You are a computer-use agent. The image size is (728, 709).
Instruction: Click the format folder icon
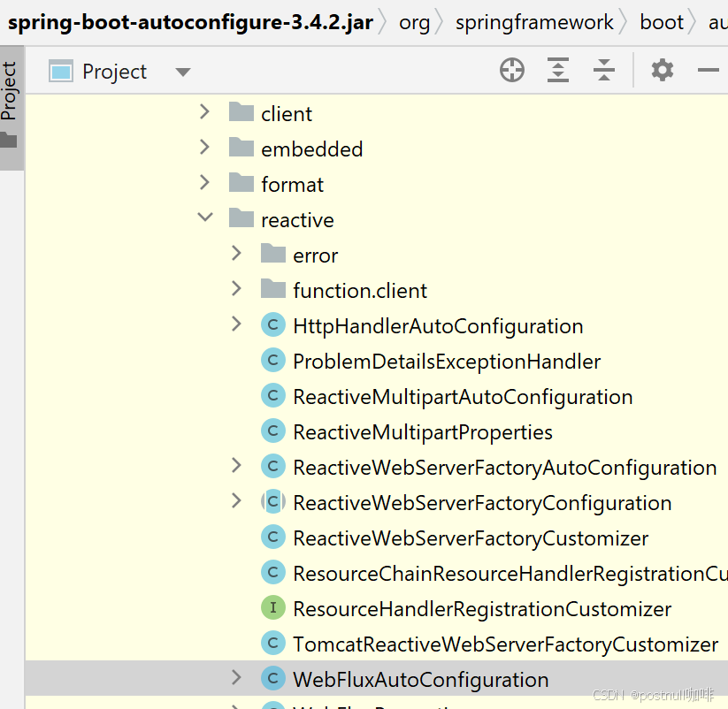point(241,183)
